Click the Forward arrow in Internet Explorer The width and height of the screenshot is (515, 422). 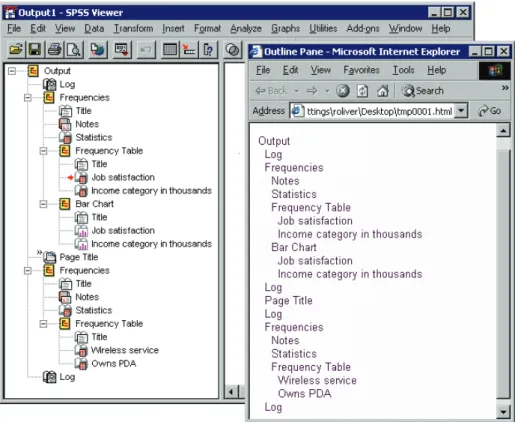[x=312, y=91]
